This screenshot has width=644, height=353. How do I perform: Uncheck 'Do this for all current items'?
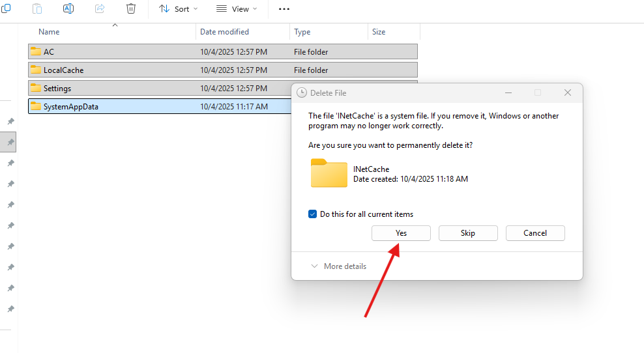[312, 214]
